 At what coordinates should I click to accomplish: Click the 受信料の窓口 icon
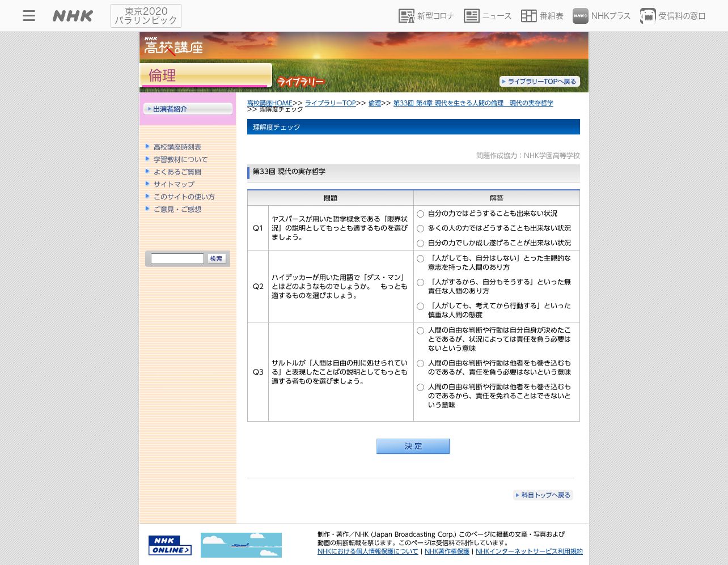tap(648, 16)
